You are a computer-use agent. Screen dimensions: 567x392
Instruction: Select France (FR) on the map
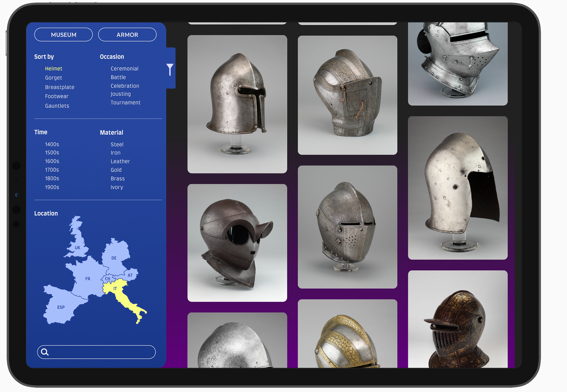87,279
